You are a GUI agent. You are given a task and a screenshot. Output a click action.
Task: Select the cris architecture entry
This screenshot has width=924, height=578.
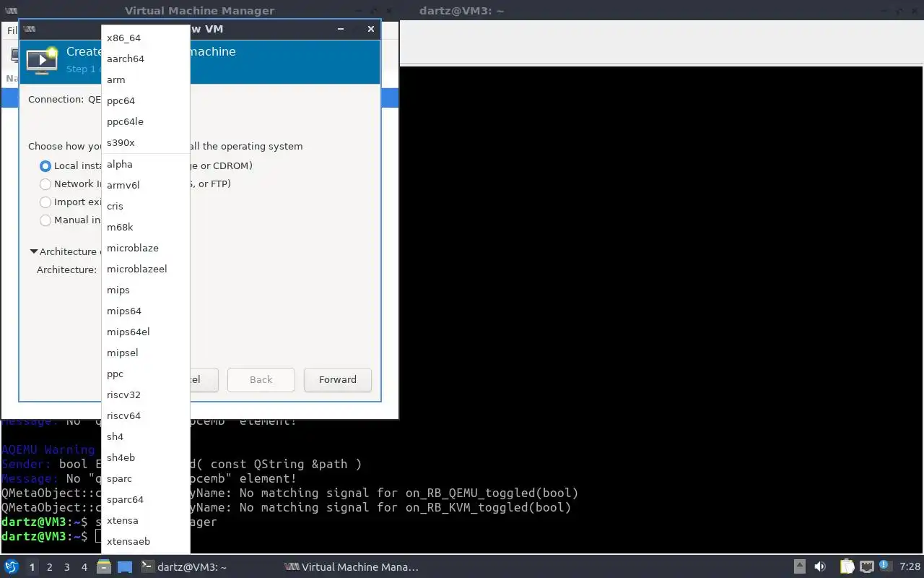click(146, 206)
